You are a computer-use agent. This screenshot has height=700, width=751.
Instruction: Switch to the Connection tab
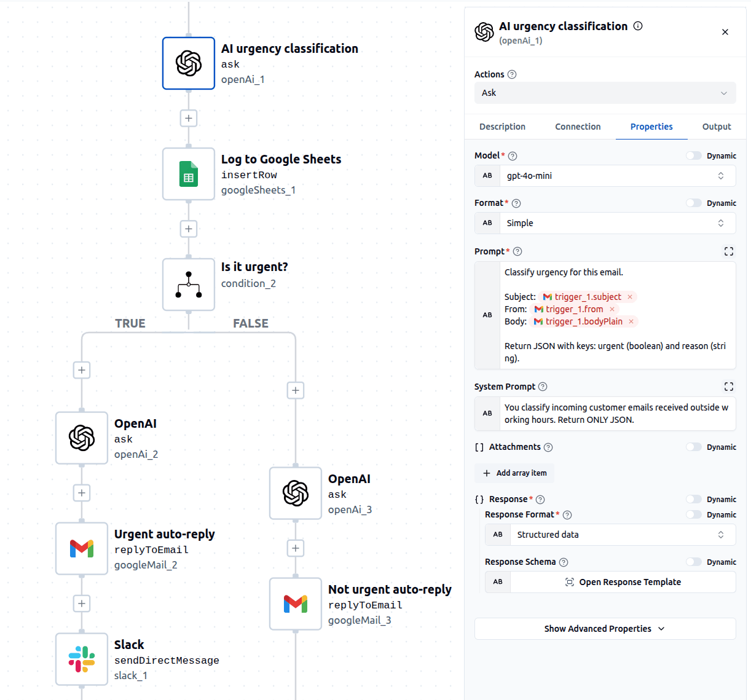(x=578, y=127)
